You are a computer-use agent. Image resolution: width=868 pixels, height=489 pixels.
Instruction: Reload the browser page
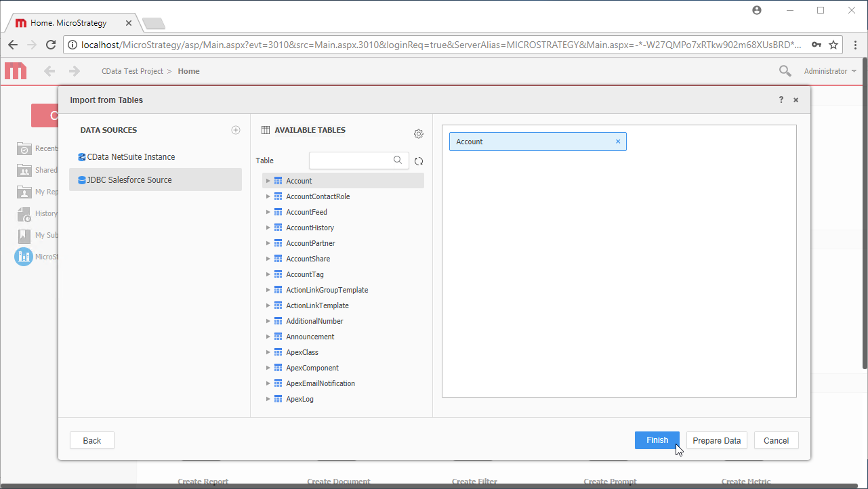[x=51, y=45]
